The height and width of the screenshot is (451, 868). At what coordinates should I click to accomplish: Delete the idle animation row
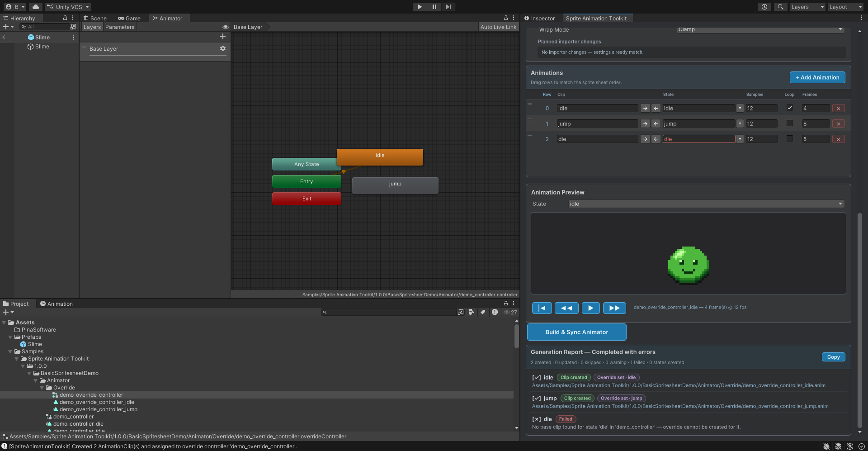coord(839,109)
